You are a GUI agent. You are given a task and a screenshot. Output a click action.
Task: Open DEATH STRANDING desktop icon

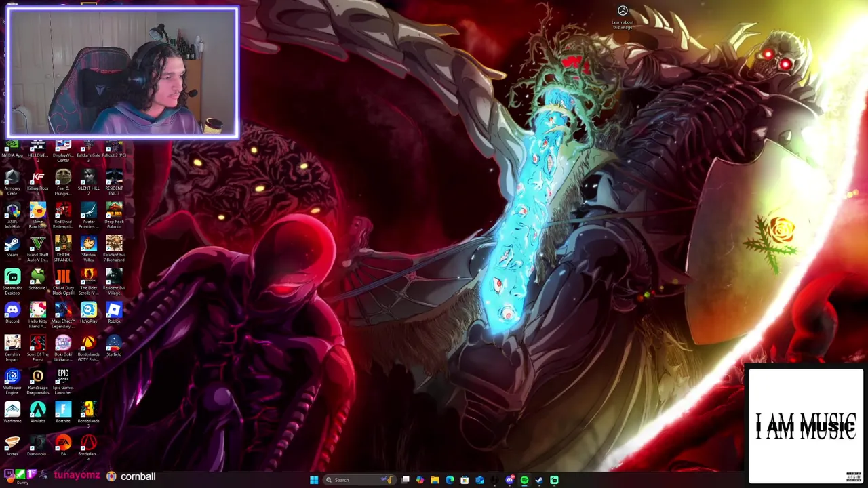[63, 249]
